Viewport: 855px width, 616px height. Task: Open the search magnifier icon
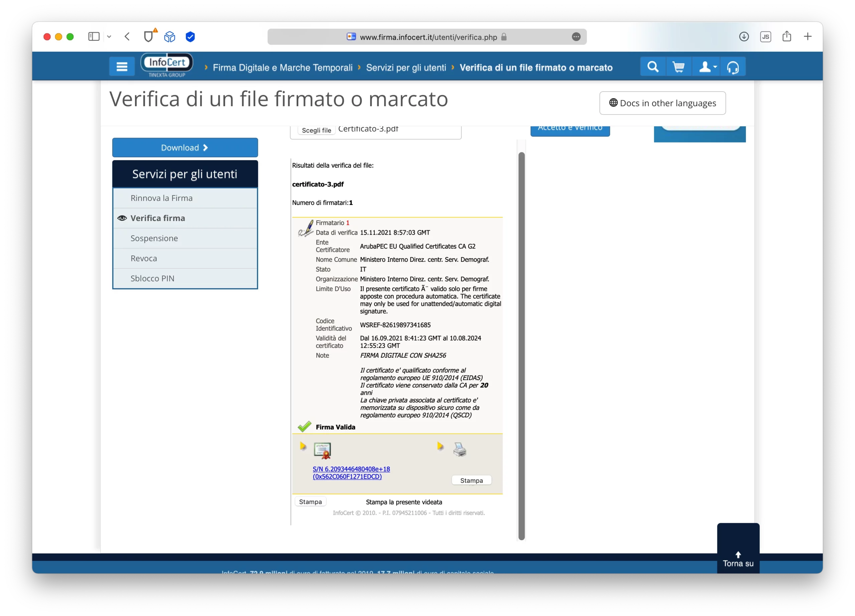[x=653, y=67]
